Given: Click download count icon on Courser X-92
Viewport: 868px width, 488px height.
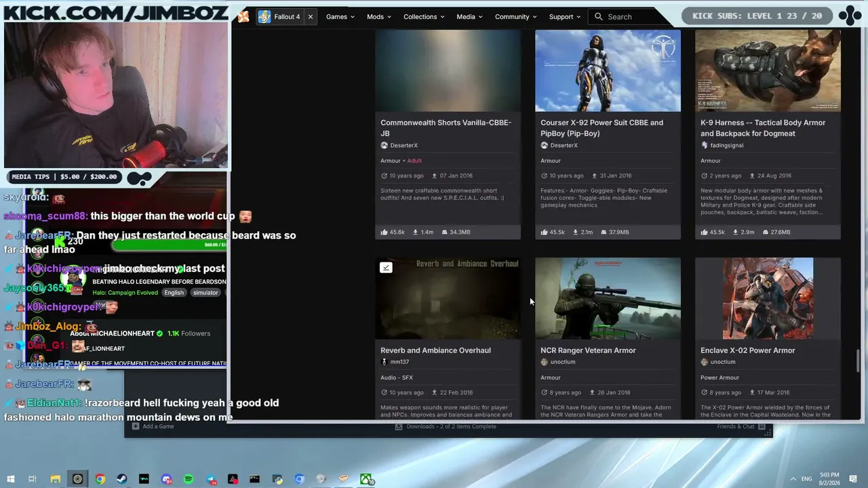Looking at the screenshot, I should (x=575, y=232).
